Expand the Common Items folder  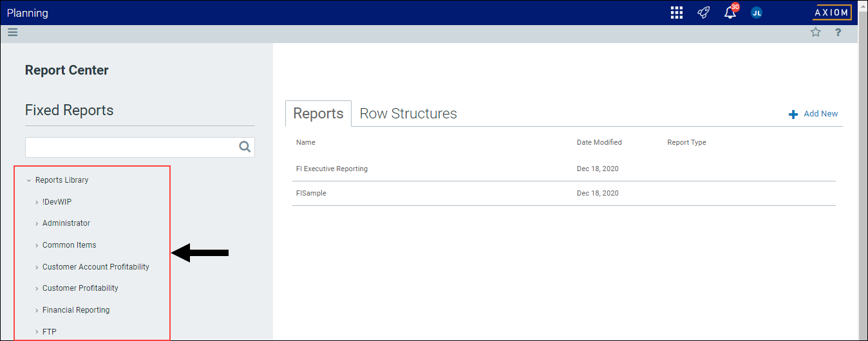37,245
